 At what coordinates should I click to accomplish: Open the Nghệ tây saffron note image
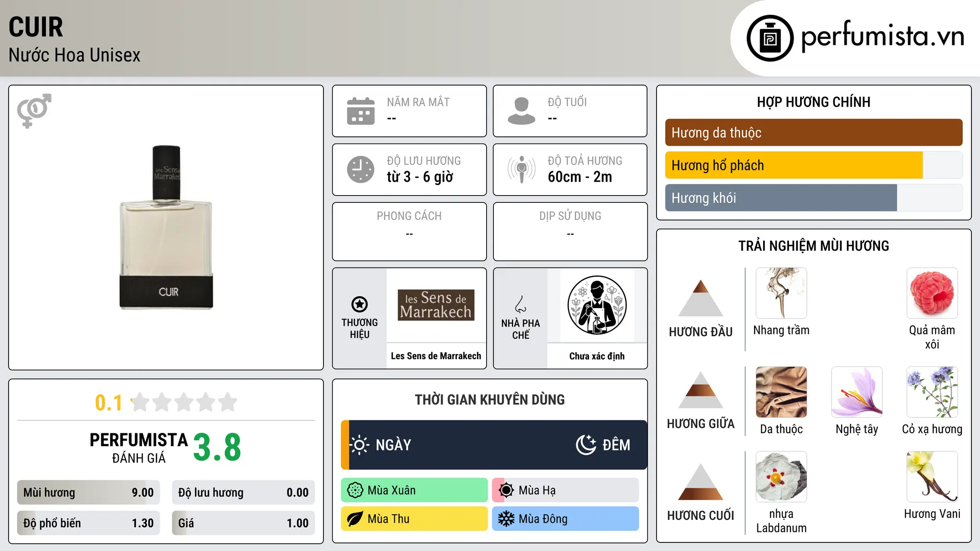(x=857, y=392)
